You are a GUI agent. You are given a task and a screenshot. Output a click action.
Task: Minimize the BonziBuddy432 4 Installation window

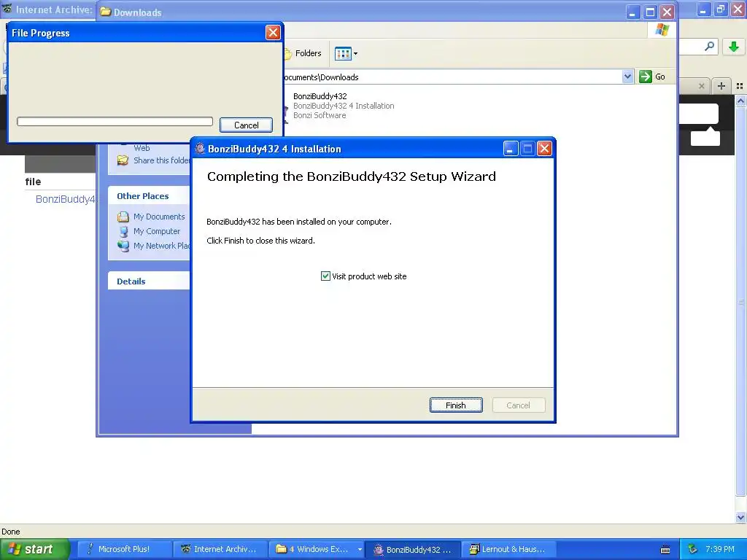(510, 149)
